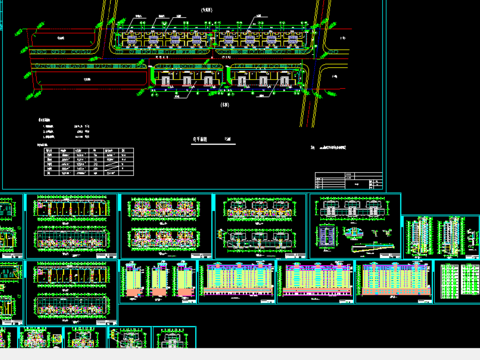
Task: Click the purple stair plan detail
Action: [327, 236]
